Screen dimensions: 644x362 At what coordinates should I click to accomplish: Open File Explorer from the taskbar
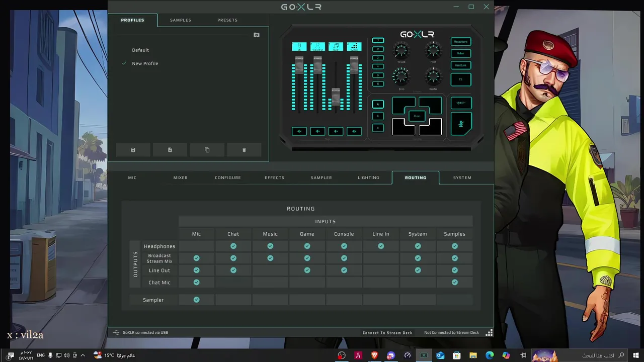(x=473, y=355)
